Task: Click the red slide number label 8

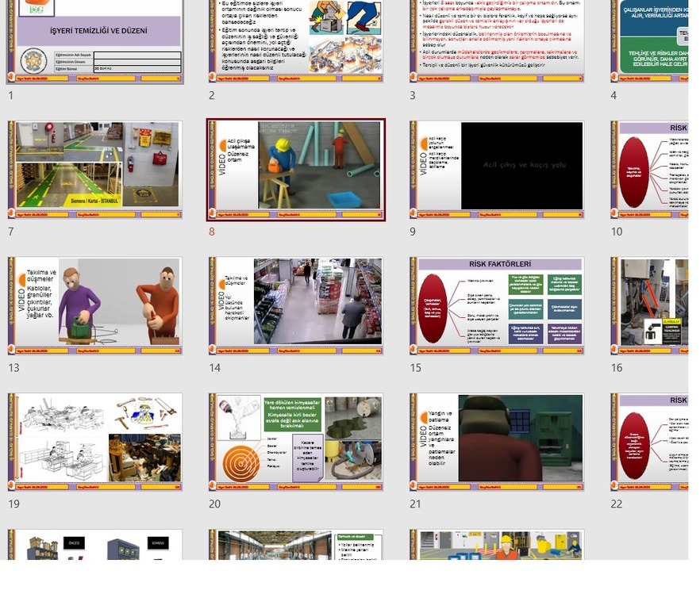Action: click(212, 232)
